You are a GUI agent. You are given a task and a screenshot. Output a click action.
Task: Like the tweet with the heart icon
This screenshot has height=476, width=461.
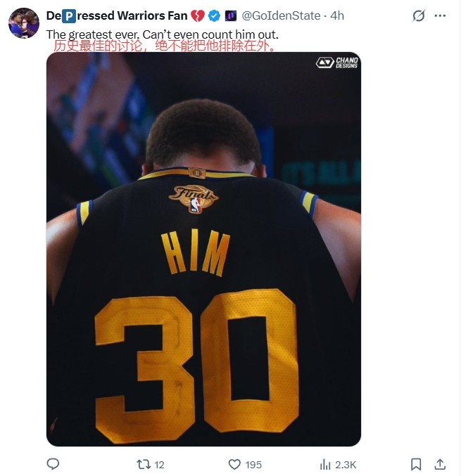pyautogui.click(x=235, y=464)
